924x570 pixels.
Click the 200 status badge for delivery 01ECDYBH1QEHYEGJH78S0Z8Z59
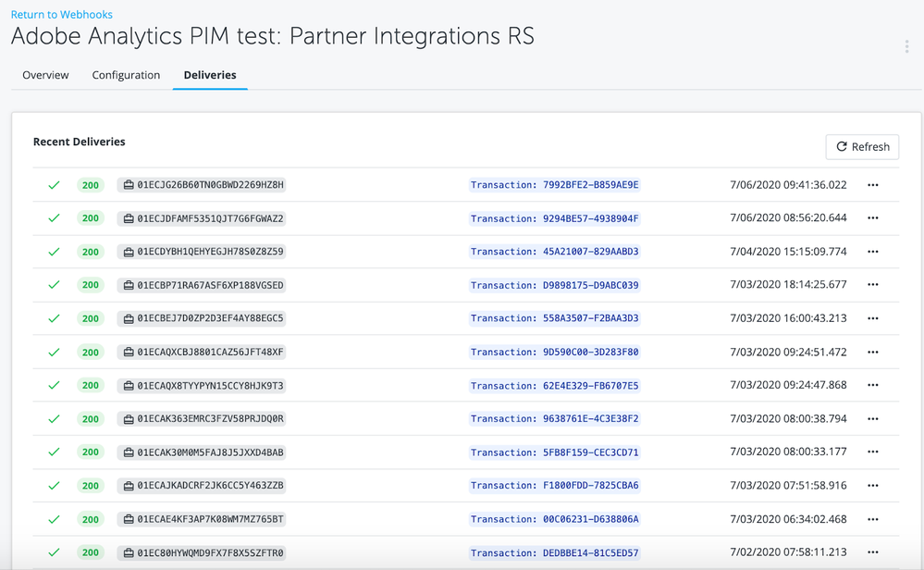pyautogui.click(x=91, y=252)
